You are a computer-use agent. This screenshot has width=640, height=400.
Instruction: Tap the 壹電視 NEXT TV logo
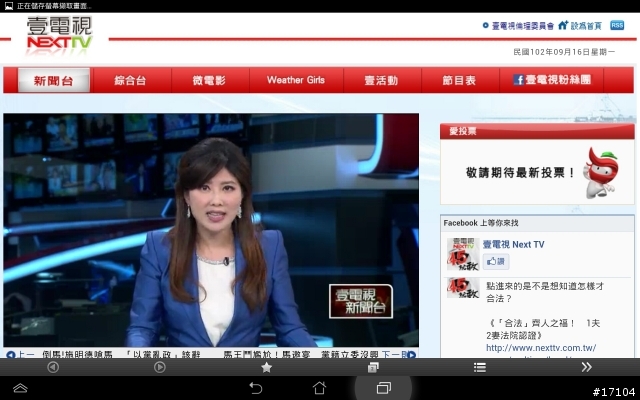(x=60, y=36)
